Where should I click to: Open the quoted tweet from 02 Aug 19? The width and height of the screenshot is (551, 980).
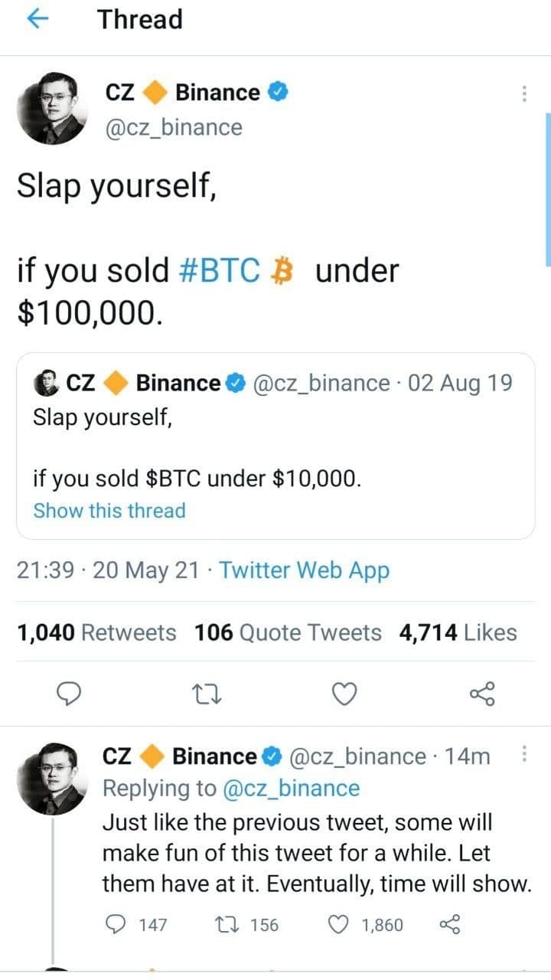coord(275,446)
